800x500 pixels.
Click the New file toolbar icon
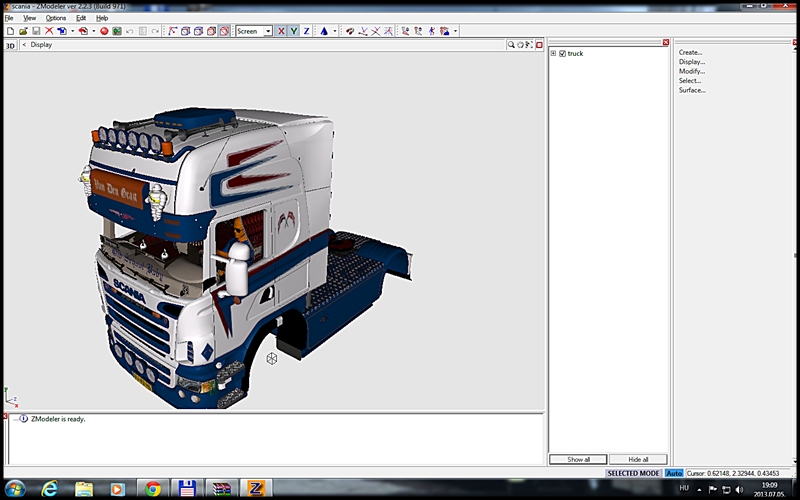tap(9, 31)
